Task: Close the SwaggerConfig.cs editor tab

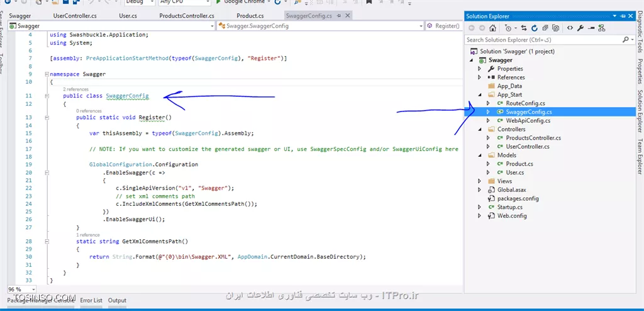Action: (x=347, y=16)
